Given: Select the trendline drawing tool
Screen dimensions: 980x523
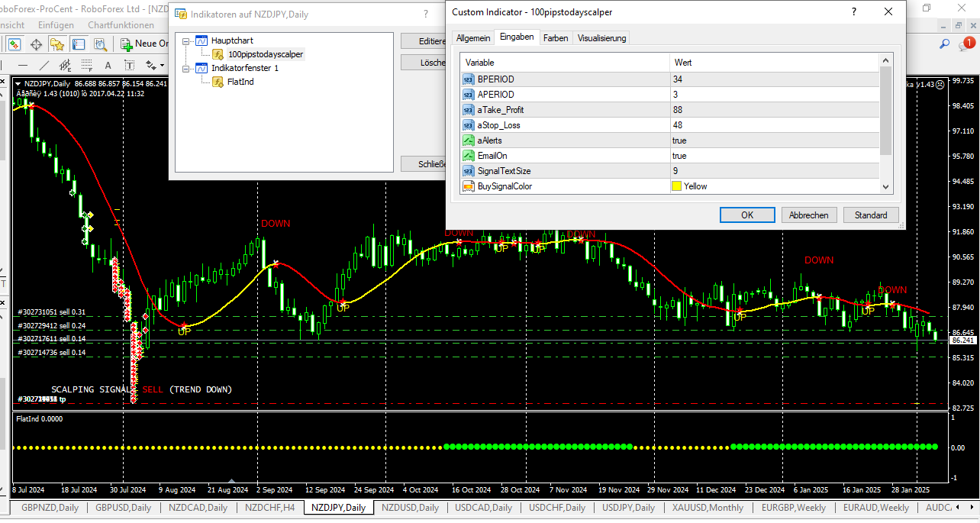Looking at the screenshot, I should (x=44, y=65).
